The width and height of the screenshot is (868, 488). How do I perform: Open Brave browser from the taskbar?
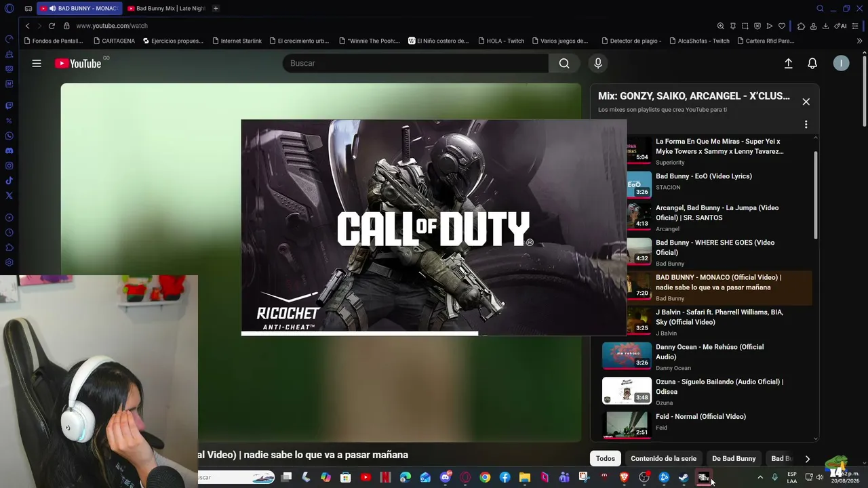[x=624, y=477]
